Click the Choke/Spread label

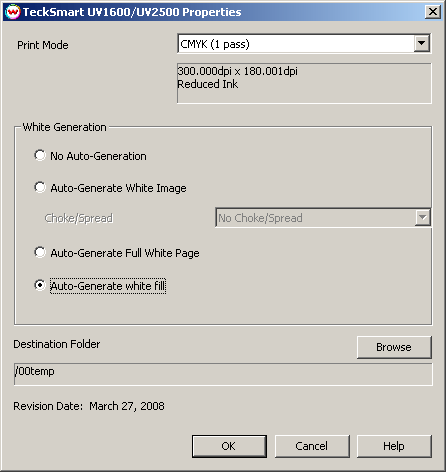point(79,218)
